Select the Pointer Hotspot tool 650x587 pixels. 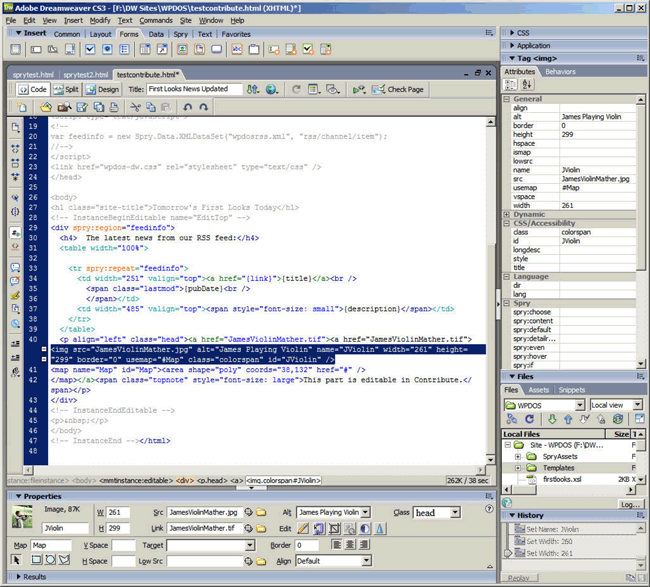(x=16, y=560)
